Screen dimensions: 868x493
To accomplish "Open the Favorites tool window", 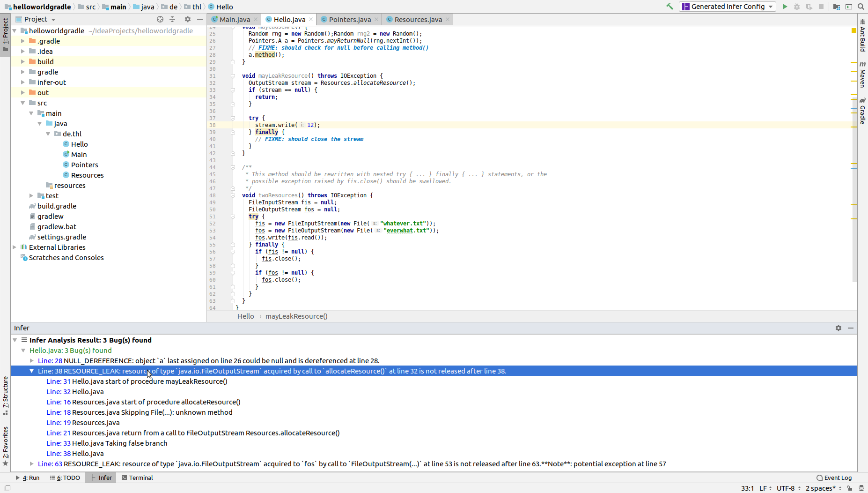I will [x=6, y=446].
